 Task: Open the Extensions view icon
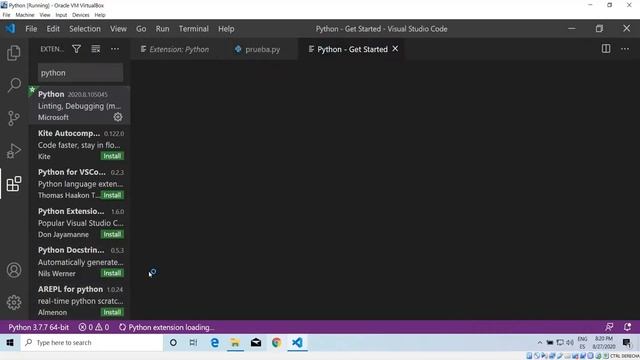coord(14,184)
